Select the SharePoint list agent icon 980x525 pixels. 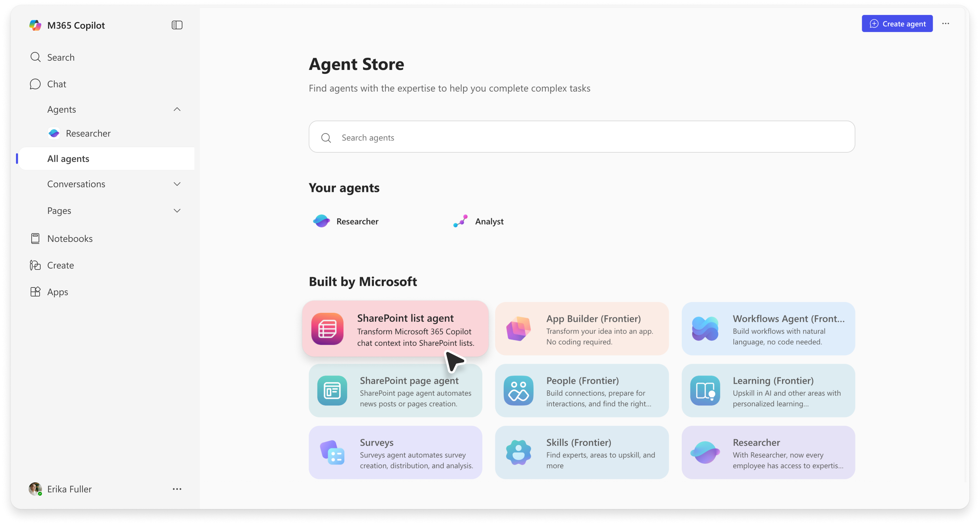[x=327, y=328]
